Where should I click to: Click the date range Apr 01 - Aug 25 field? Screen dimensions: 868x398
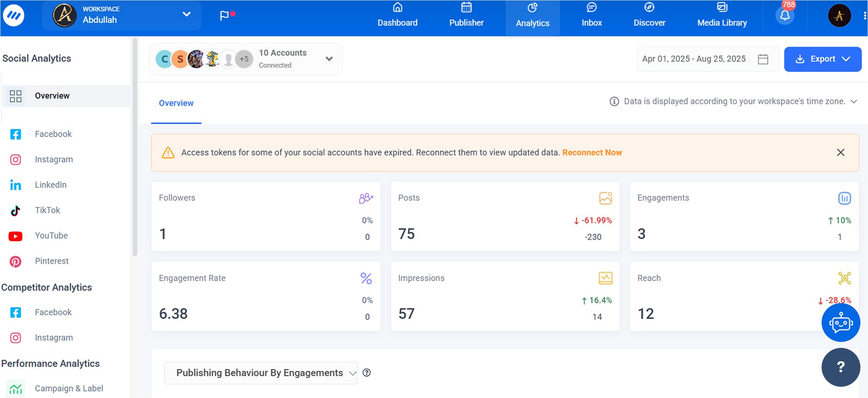click(x=707, y=59)
